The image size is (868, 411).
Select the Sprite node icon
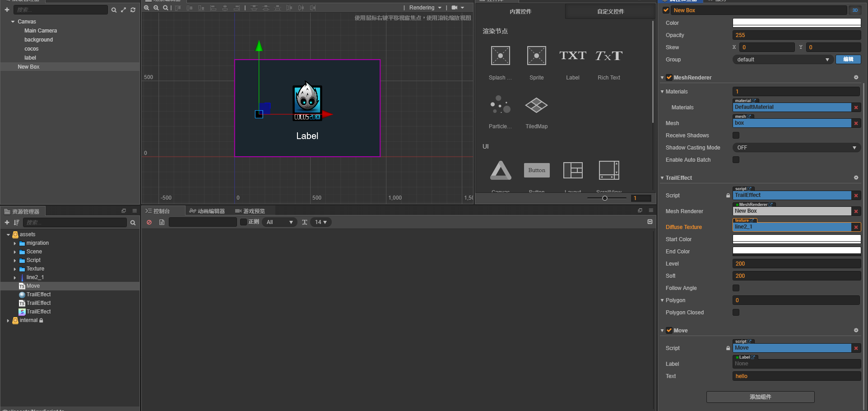pos(536,56)
